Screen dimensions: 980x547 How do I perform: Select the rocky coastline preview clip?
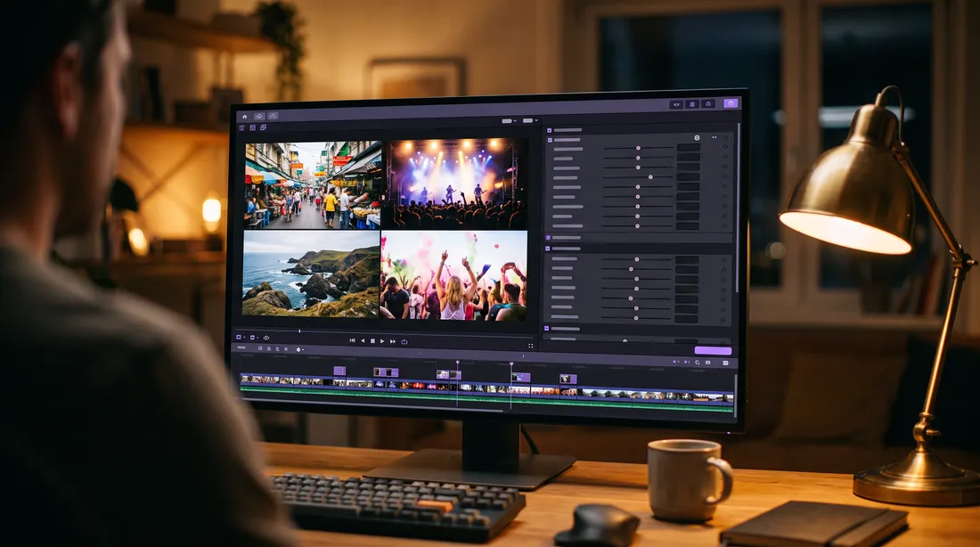point(311,273)
